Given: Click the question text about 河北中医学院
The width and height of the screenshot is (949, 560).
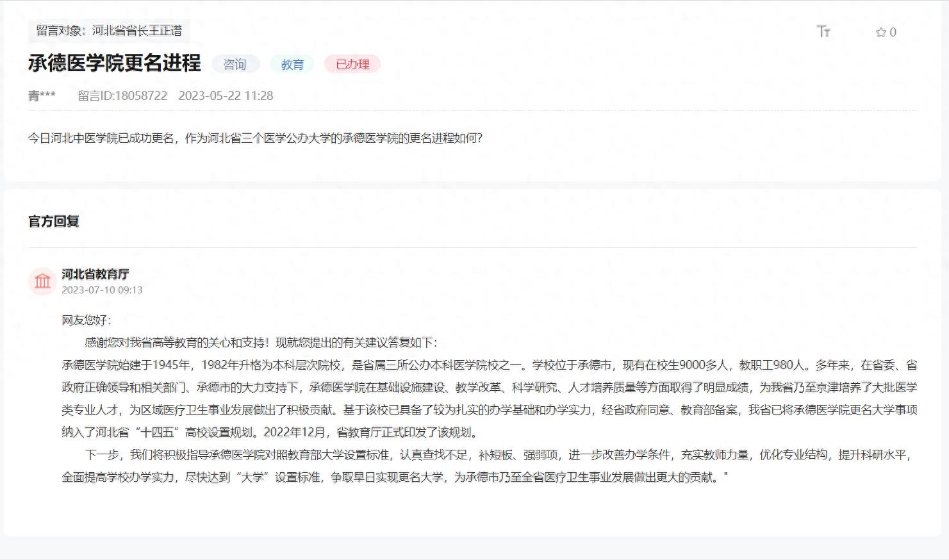Looking at the screenshot, I should click(255, 138).
